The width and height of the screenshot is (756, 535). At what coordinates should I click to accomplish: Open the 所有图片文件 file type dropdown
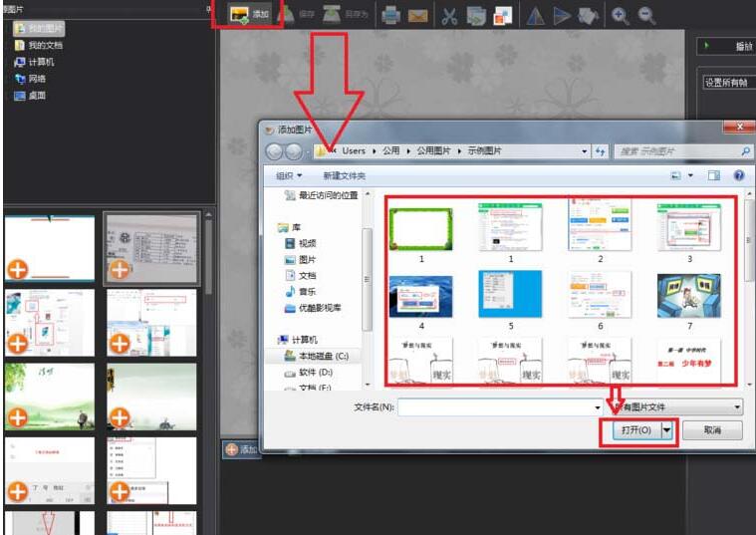pos(679,407)
